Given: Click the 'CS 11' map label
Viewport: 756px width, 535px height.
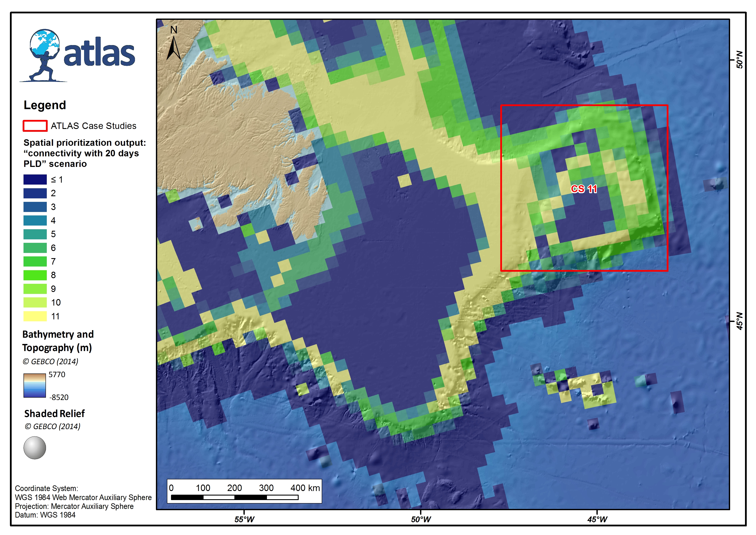Looking at the screenshot, I should point(584,189).
